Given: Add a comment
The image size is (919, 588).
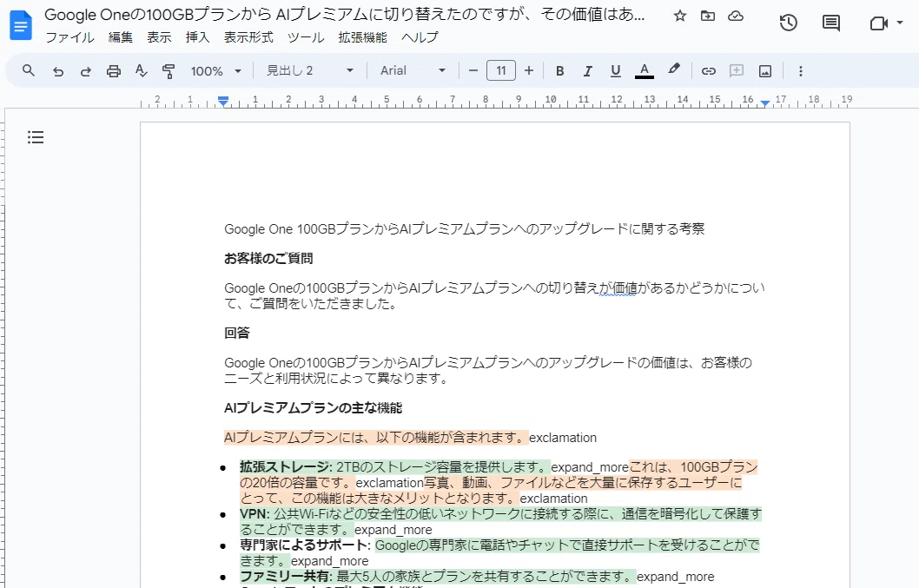Looking at the screenshot, I should 737,71.
